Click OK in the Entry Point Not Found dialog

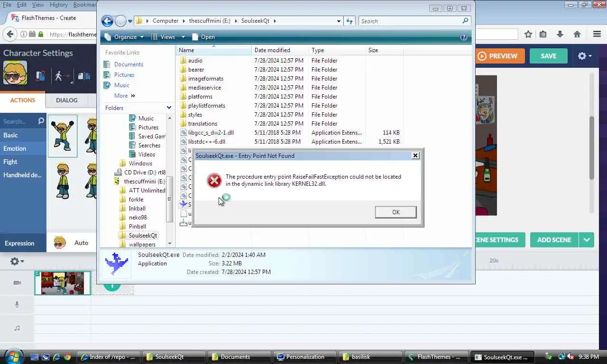coord(395,212)
